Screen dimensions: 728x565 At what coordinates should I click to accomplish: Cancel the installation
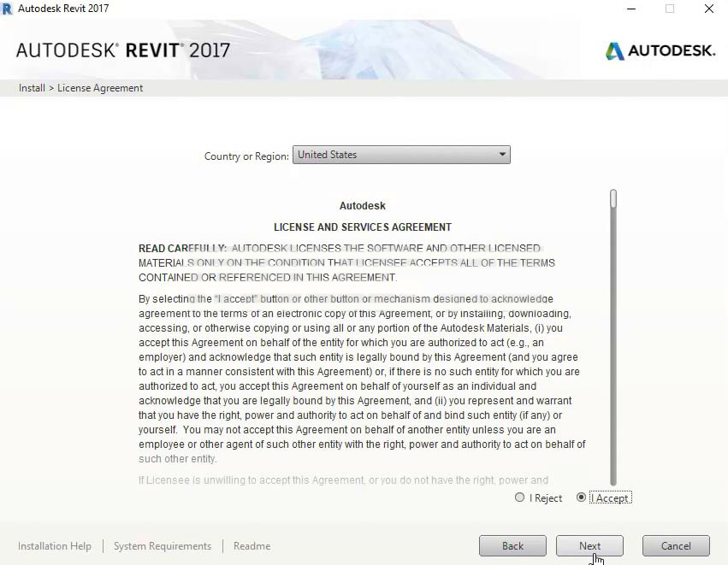(x=676, y=546)
